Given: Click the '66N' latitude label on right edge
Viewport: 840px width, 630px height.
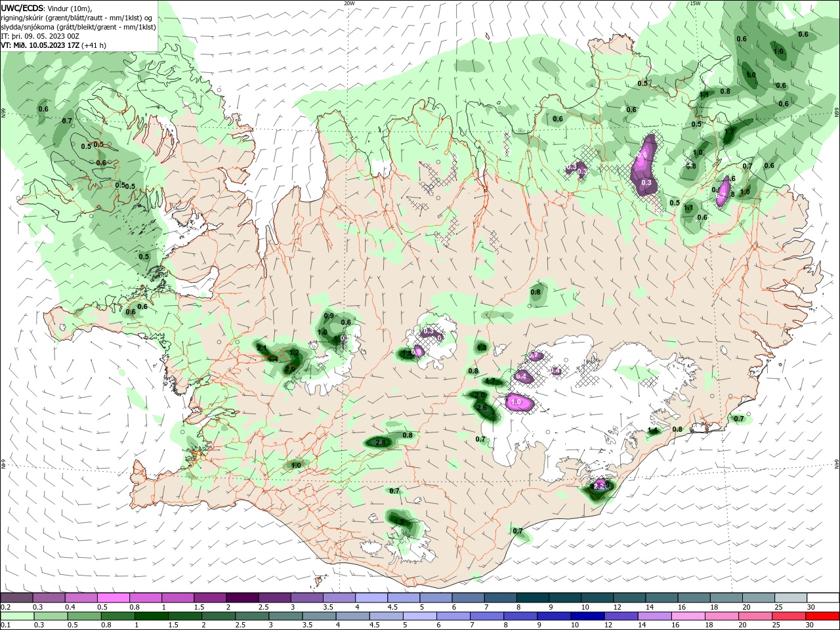Looking at the screenshot, I should pyautogui.click(x=837, y=113).
